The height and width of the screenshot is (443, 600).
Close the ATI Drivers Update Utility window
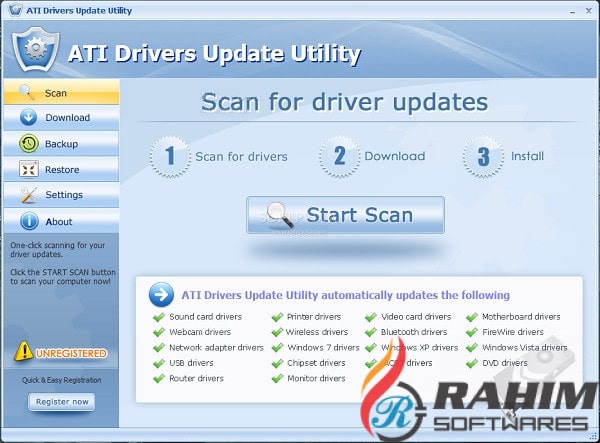click(x=589, y=11)
